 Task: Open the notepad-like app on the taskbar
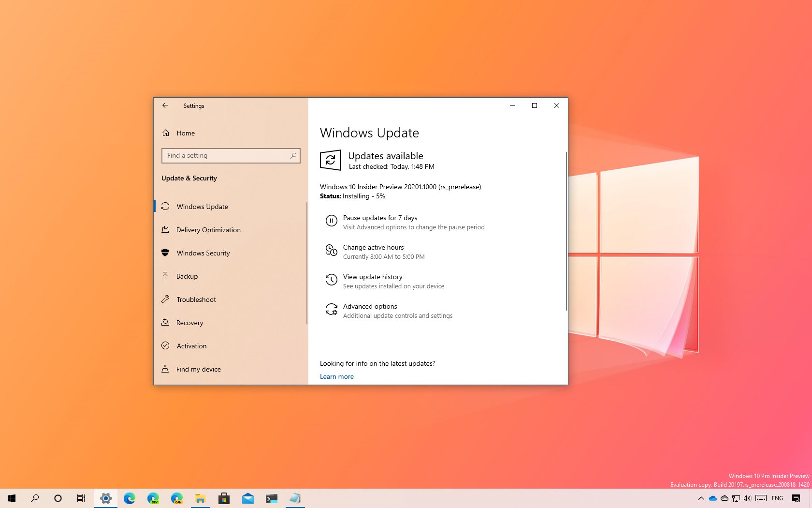click(x=295, y=498)
